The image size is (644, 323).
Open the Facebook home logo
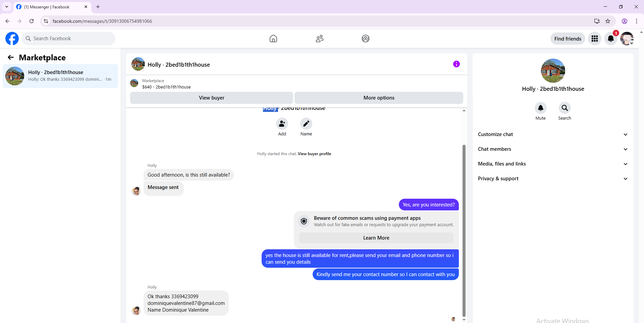pyautogui.click(x=12, y=39)
